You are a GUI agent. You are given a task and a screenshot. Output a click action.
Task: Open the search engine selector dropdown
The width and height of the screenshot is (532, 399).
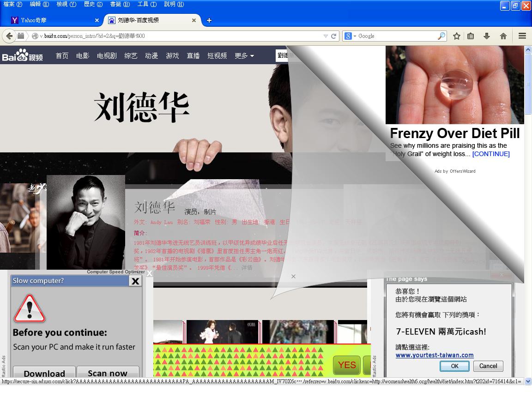coord(351,36)
